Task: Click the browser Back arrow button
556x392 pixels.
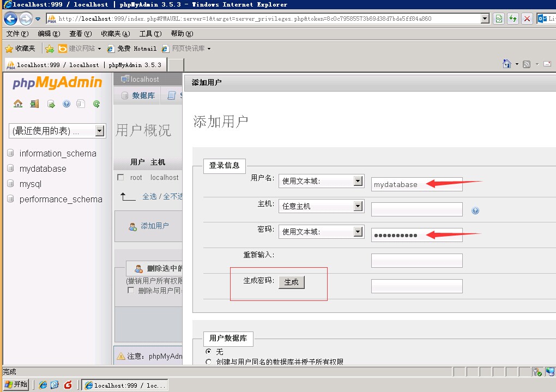Action: pyautogui.click(x=11, y=19)
